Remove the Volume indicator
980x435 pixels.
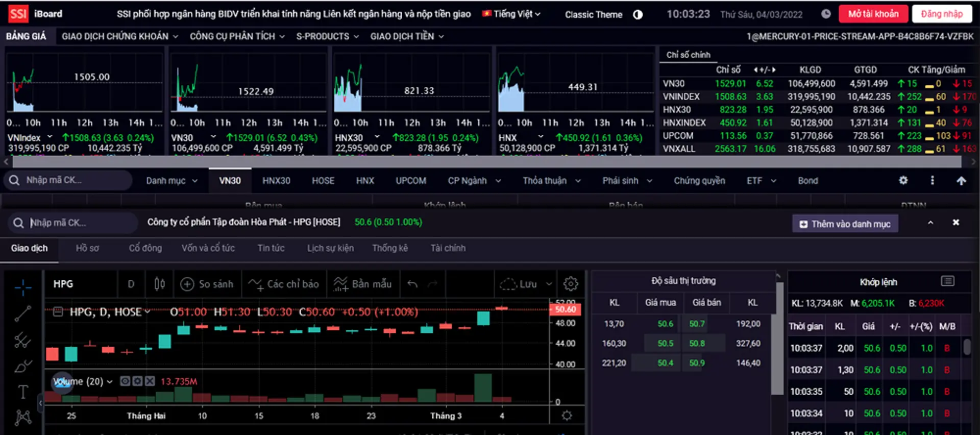coord(150,381)
